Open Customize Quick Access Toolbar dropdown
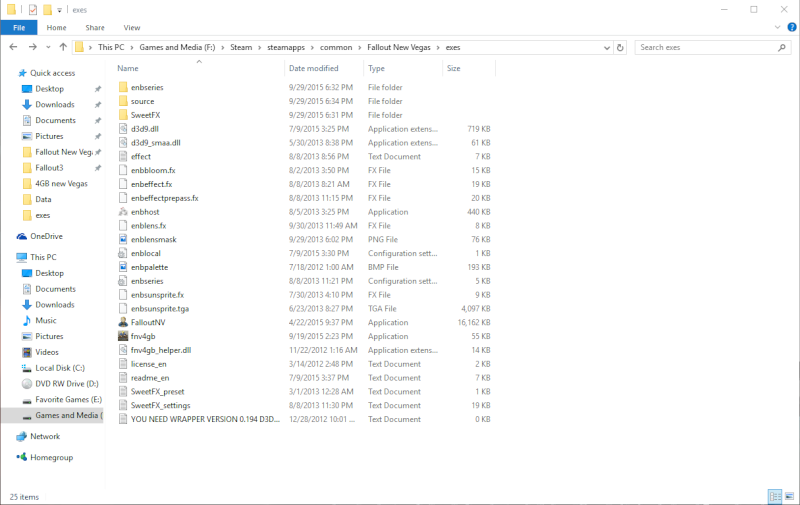800x505 pixels. click(59, 10)
